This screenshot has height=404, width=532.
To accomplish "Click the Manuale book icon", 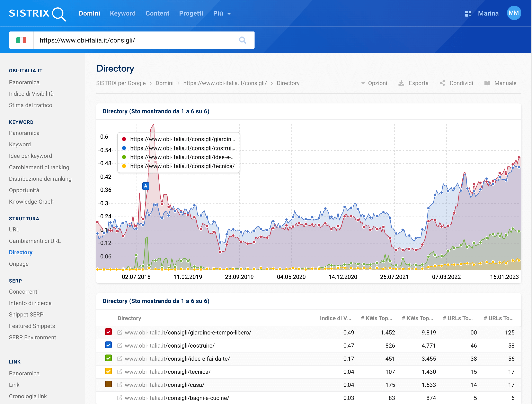I will (487, 83).
